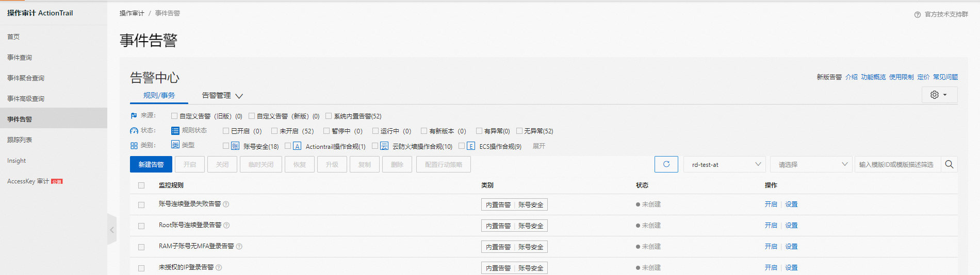Click the gauge icon next to 状态
This screenshot has width=980, height=275.
point(134,131)
